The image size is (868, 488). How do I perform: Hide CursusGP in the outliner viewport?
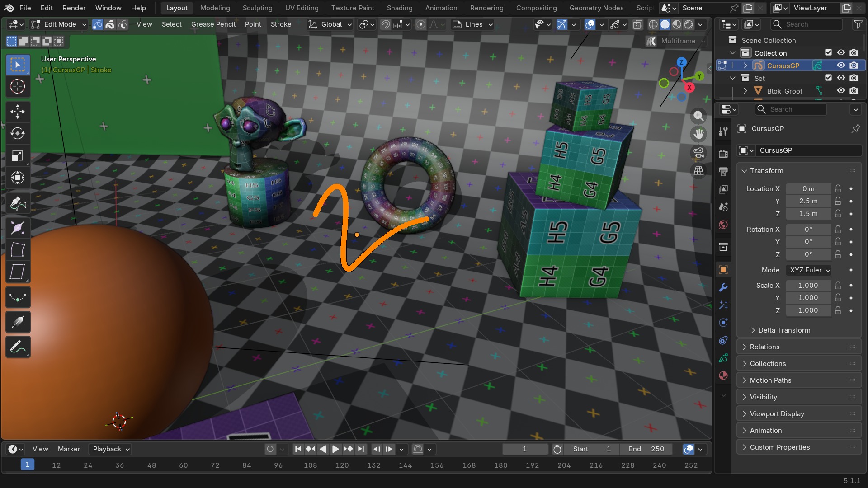pos(841,66)
